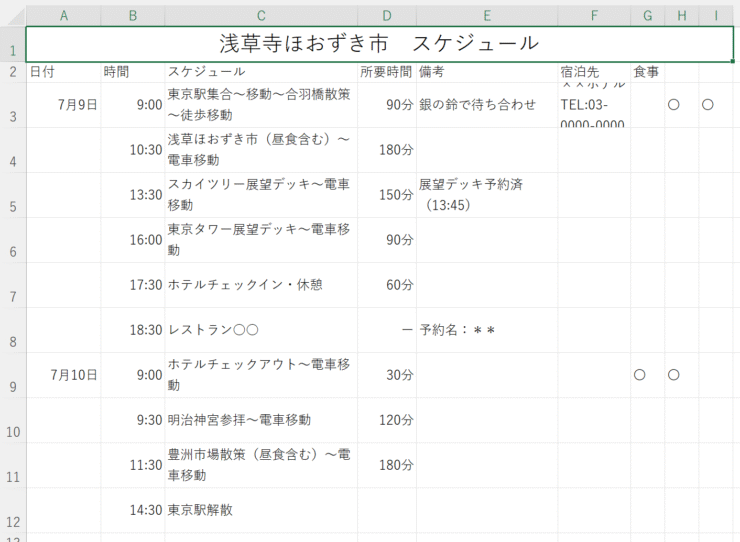Screen dimensions: 740x542
Task: Click the select-all corner triangle
Action: pyautogui.click(x=14, y=16)
